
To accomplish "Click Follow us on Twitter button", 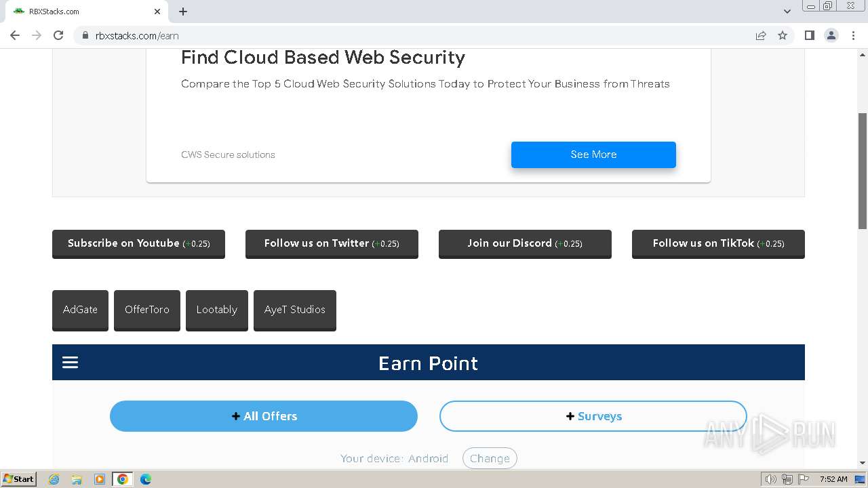I will pyautogui.click(x=332, y=243).
